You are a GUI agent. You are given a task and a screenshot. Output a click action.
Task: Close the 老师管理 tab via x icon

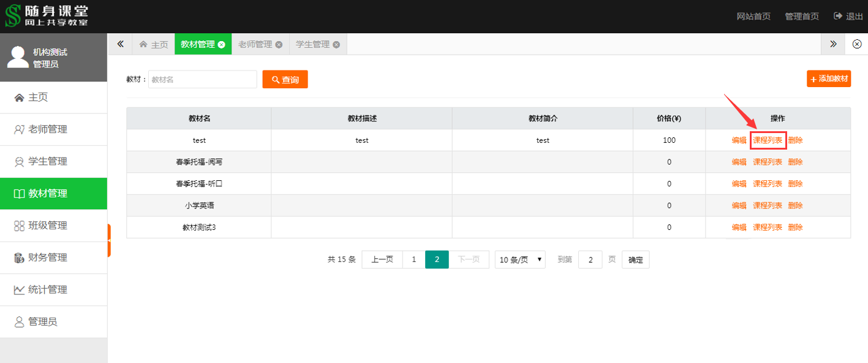(x=279, y=44)
